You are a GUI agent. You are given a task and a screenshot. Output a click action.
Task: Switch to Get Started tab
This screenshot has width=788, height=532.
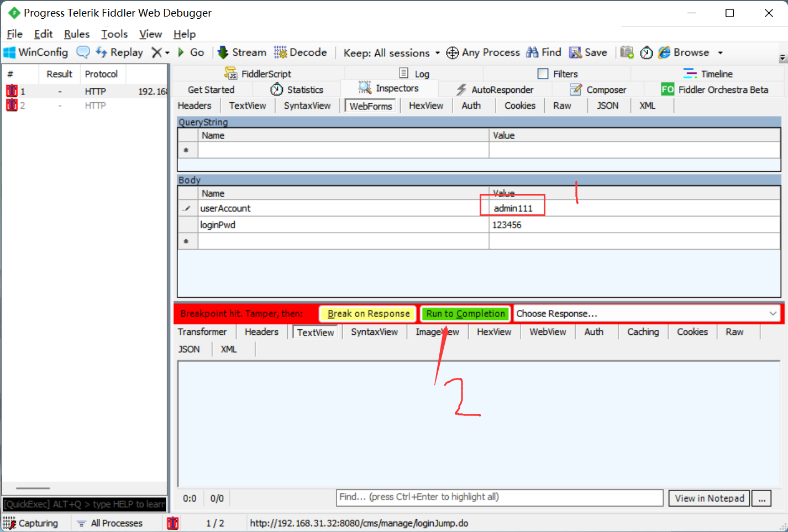coord(211,89)
